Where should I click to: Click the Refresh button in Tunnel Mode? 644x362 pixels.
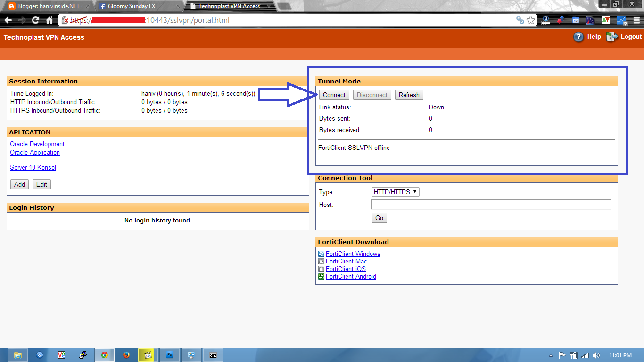[x=409, y=95]
